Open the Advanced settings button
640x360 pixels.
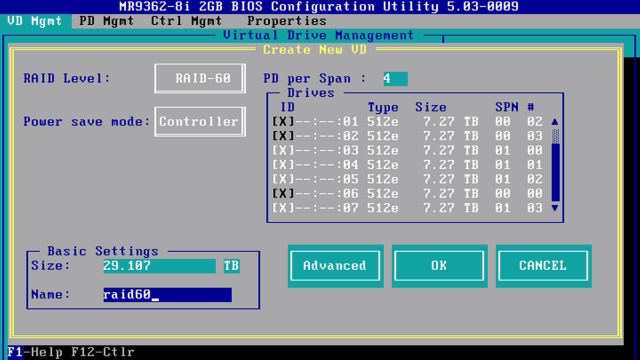(336, 266)
